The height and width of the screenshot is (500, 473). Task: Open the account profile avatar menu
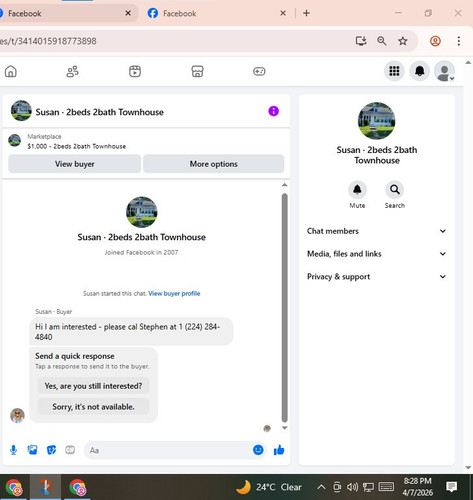pyautogui.click(x=444, y=71)
